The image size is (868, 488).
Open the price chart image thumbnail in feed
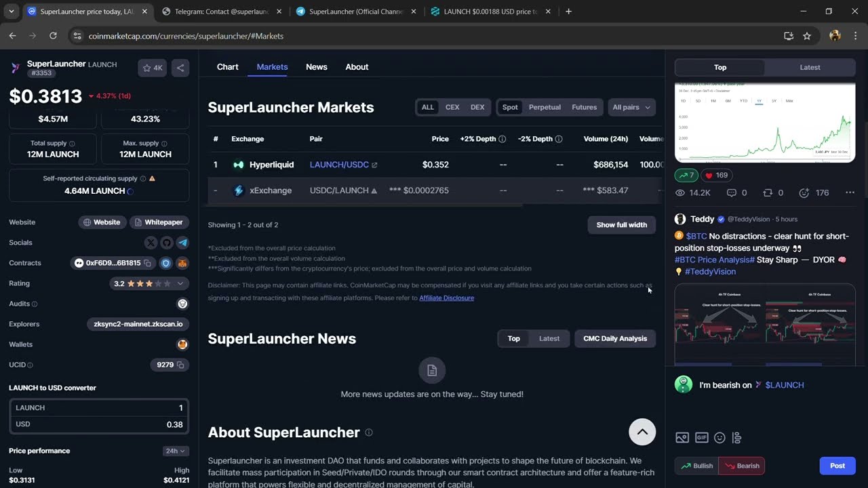(765, 123)
